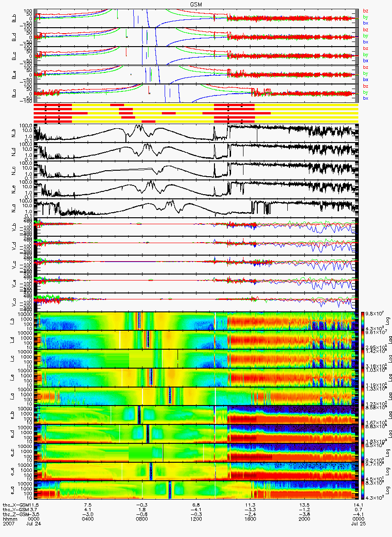The height and width of the screenshot is (537, 392).
Task: Click the X-GSM value 6.8
Action: 196,505
